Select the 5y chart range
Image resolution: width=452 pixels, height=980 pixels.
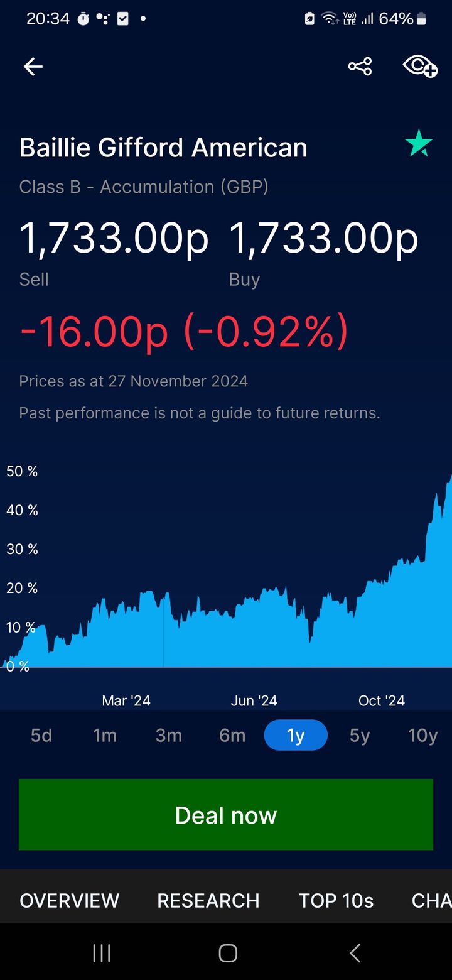[x=360, y=735]
